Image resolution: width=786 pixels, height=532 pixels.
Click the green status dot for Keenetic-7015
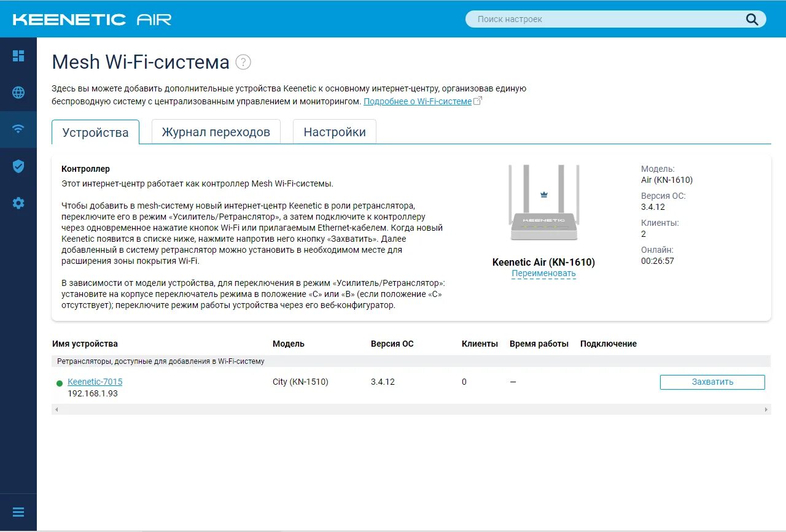click(x=60, y=384)
